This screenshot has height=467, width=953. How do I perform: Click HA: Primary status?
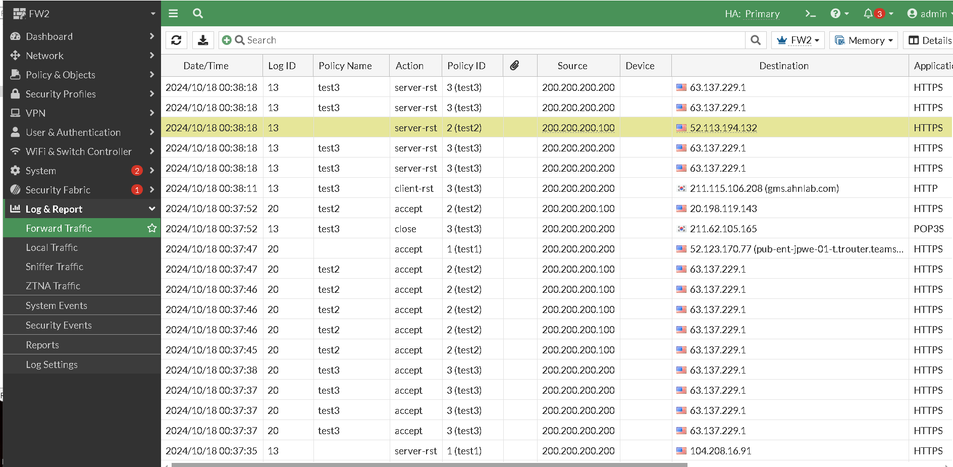(x=752, y=13)
